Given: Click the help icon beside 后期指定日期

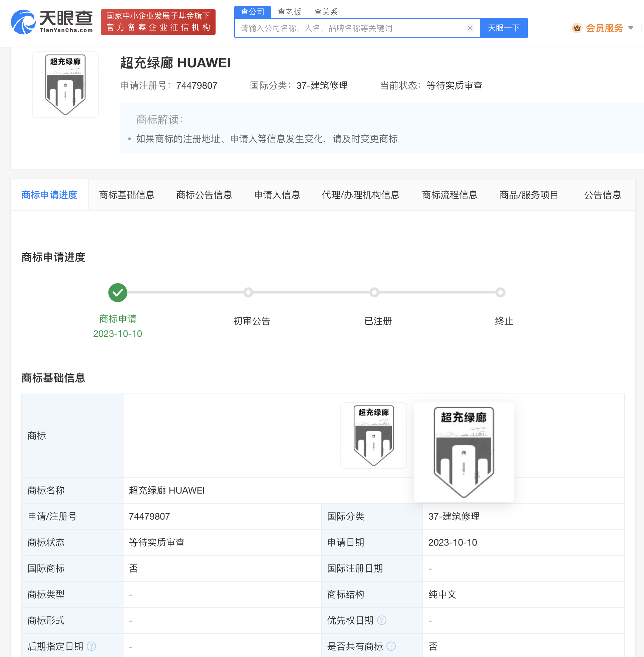Looking at the screenshot, I should pos(91,646).
